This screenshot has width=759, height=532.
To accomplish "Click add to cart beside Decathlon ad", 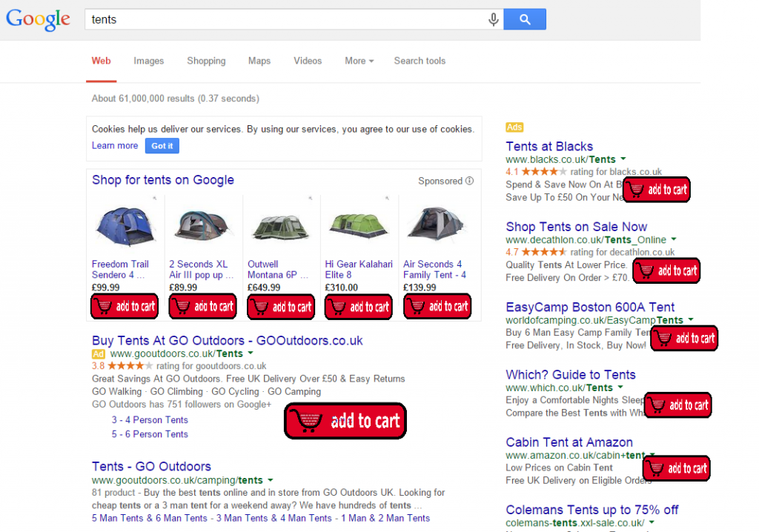I will (x=666, y=270).
